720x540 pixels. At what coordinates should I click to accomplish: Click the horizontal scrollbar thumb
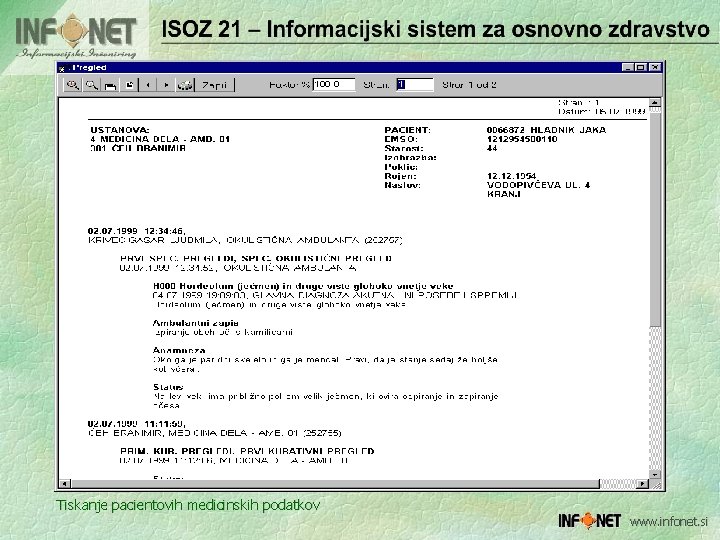[335, 484]
